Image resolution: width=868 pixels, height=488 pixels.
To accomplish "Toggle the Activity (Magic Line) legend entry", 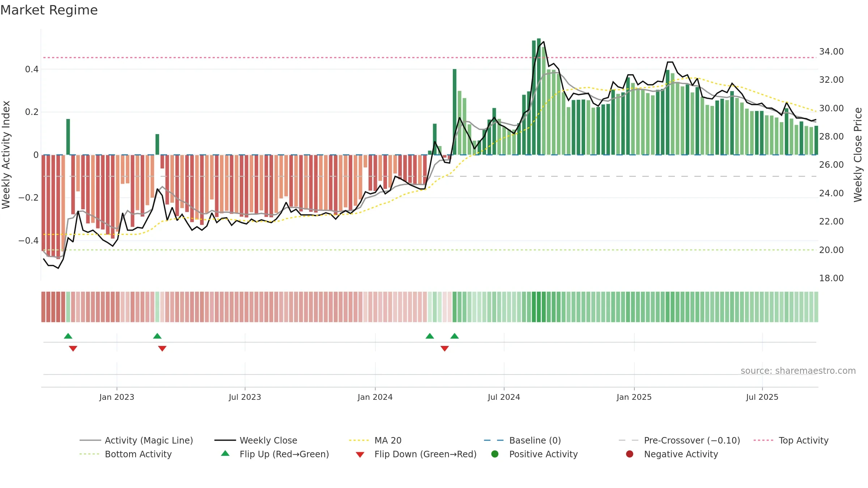I will pos(136,440).
